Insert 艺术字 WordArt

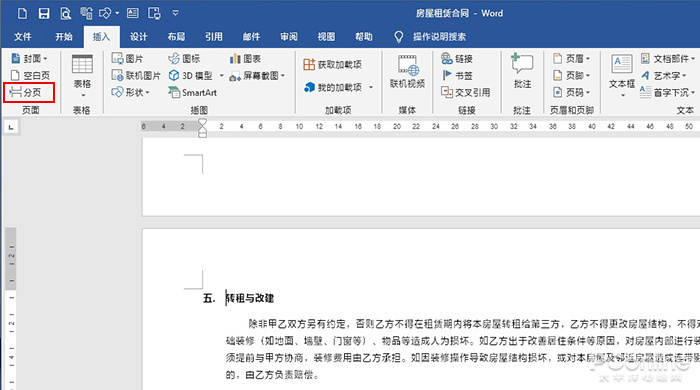663,75
